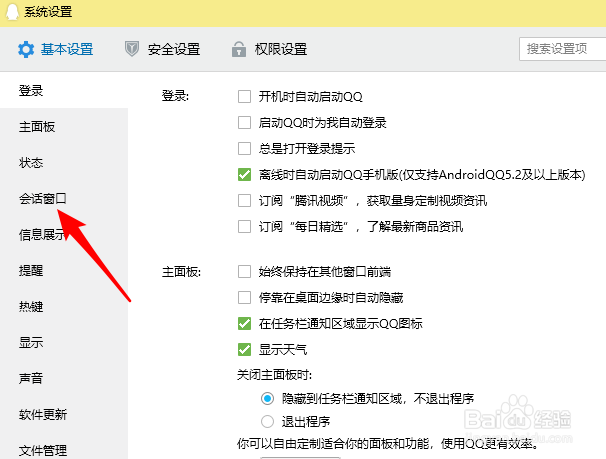Select 隐藏到任务栏通知区域 radio button
Screen dimensions: 606x459
tap(267, 398)
